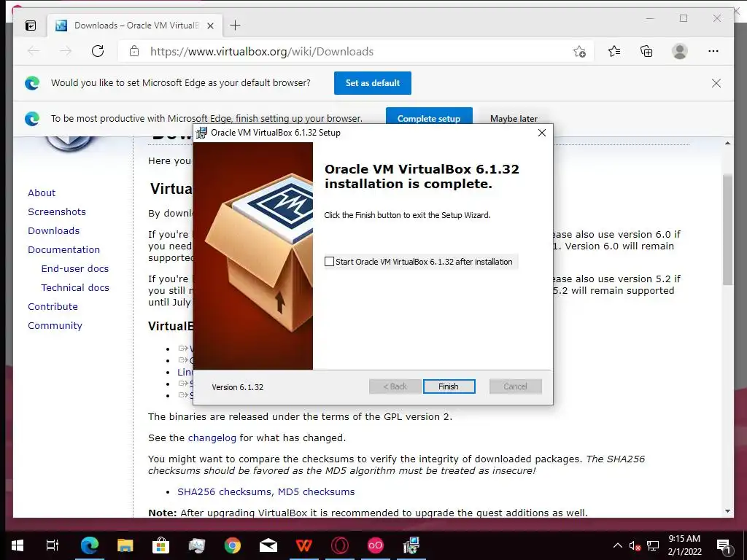Open Google Chrome from taskbar

(233, 545)
